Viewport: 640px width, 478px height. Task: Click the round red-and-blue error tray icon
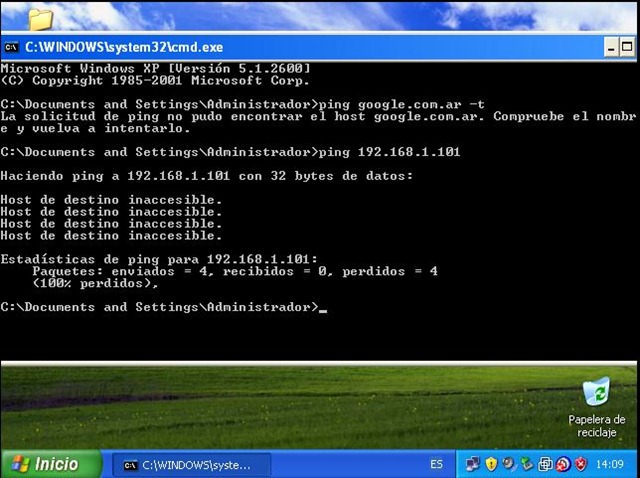coord(563,464)
